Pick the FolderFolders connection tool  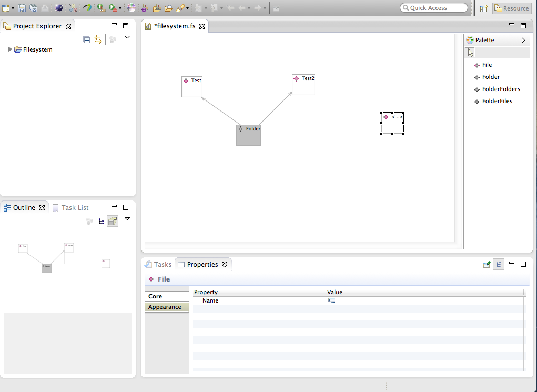tap(497, 89)
